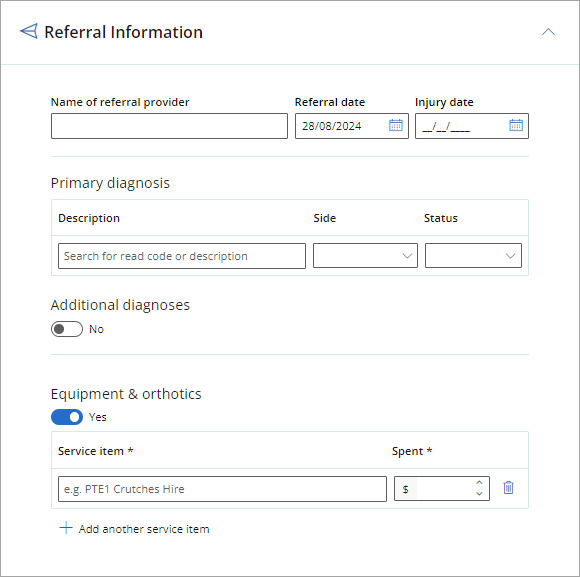Decrease the Spent amount with down arrow
Viewport: 580px width, 577px height.
479,494
